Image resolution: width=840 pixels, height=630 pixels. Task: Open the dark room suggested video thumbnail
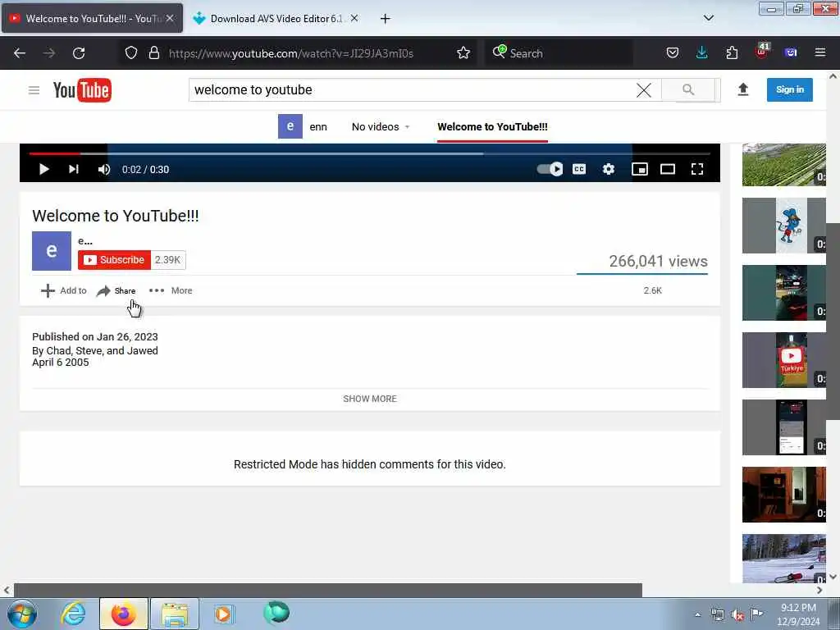[783, 495]
